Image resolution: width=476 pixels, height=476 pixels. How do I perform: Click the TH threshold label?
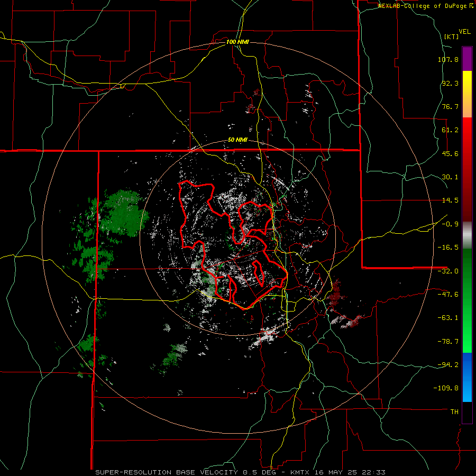454,411
